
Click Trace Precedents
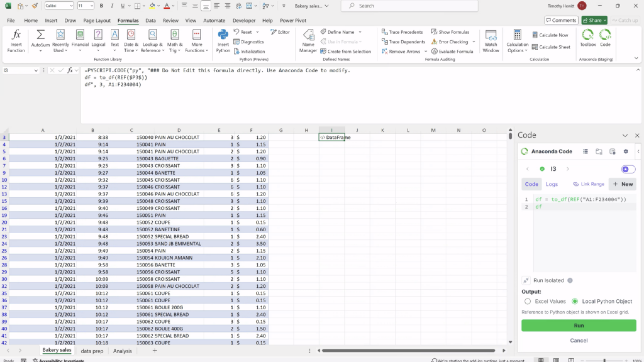click(402, 32)
